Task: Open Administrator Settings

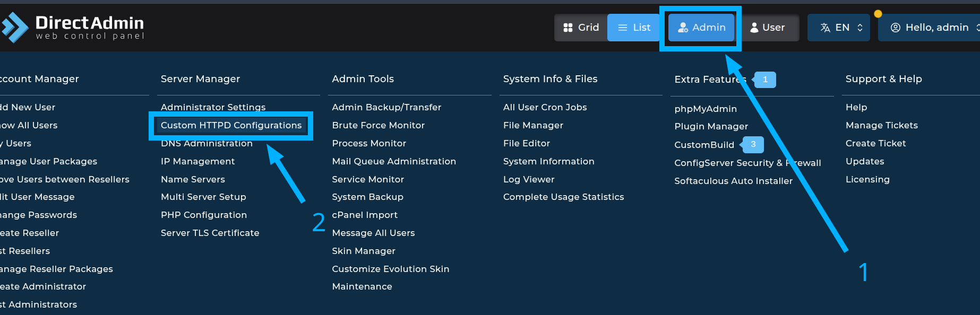Action: point(213,107)
